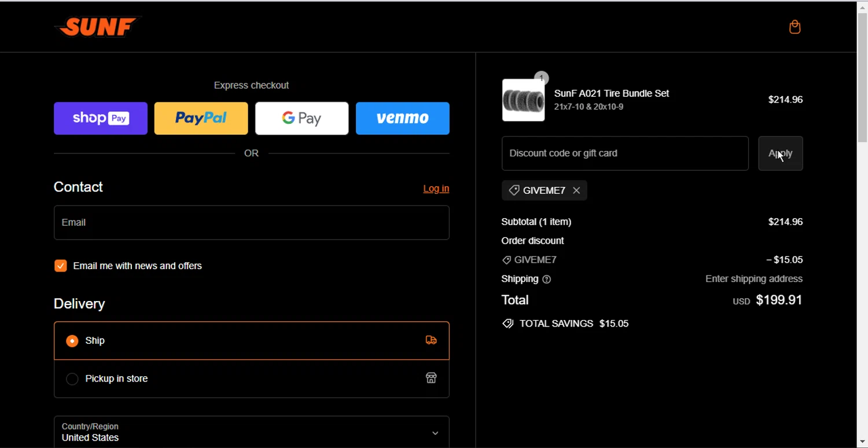Screen dimensions: 868x448
Task: Click the 21x7-10 & 20x10-9 variant text
Action: tap(589, 107)
